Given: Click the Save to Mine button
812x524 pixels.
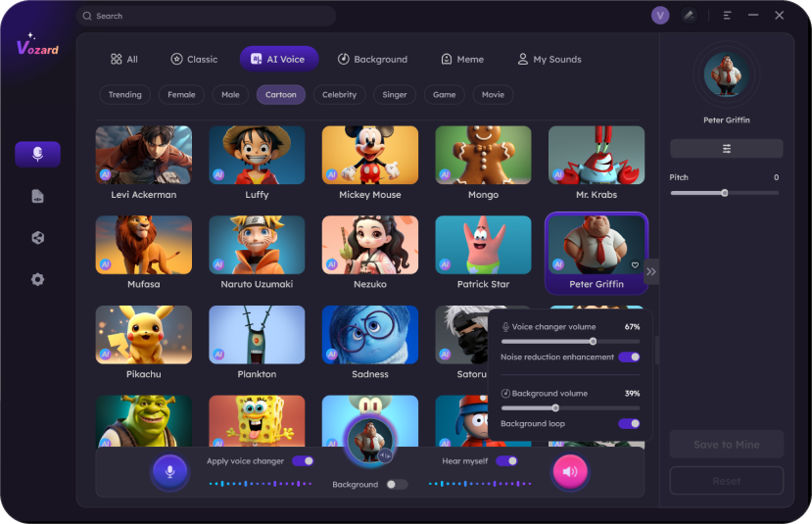Looking at the screenshot, I should click(x=727, y=445).
